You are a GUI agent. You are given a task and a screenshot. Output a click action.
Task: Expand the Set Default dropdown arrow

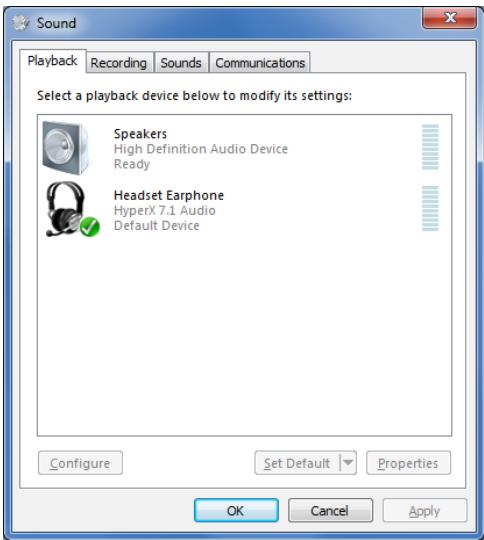348,463
